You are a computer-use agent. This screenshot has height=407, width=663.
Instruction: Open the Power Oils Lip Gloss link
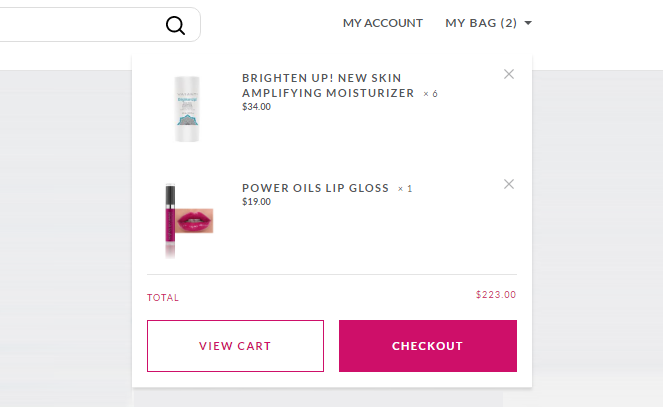tap(315, 188)
